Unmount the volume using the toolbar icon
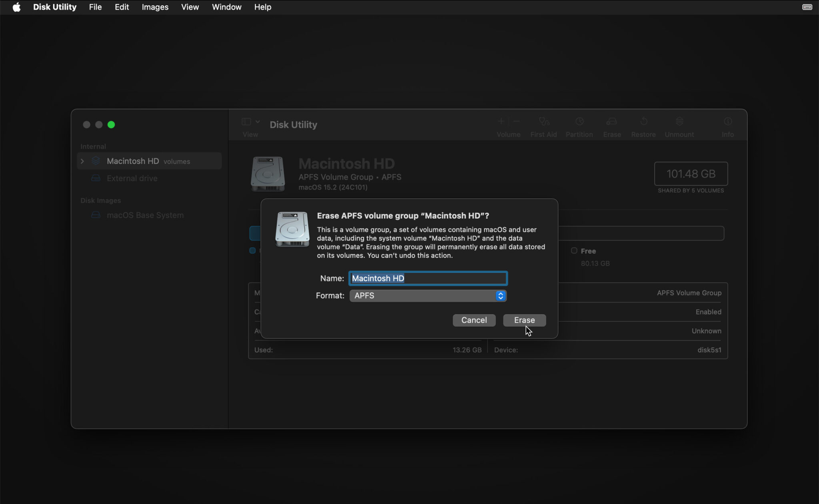The width and height of the screenshot is (819, 504). 679,125
